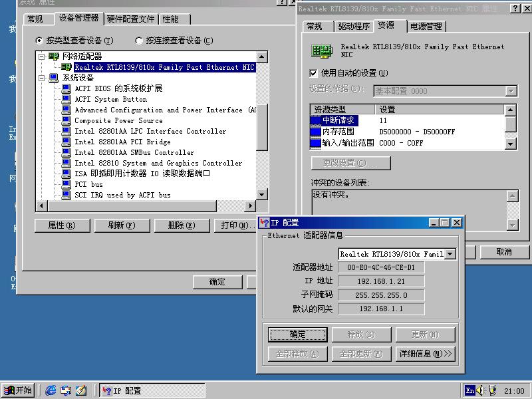Collapse the 网络适配器 tree node

coord(41,57)
